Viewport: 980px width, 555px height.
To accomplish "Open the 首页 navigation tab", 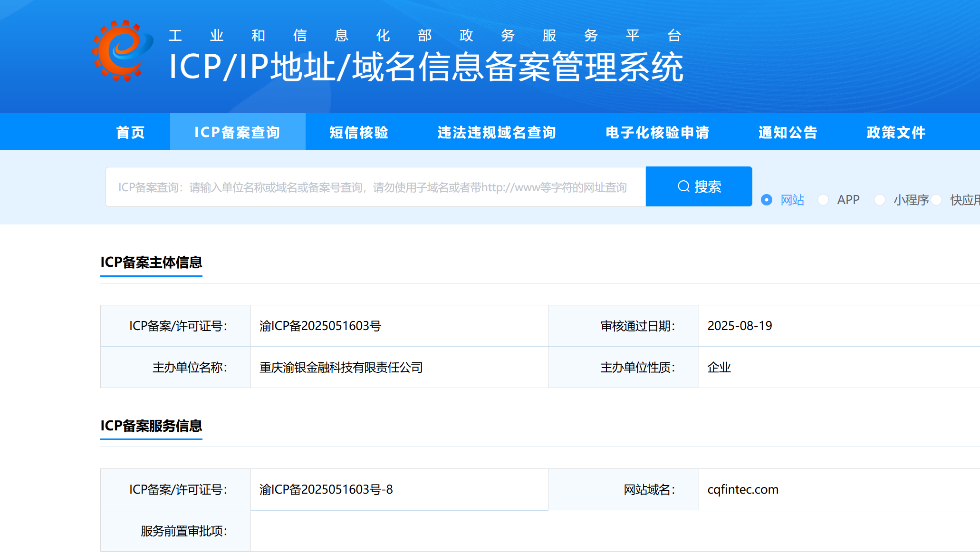I will pos(130,132).
